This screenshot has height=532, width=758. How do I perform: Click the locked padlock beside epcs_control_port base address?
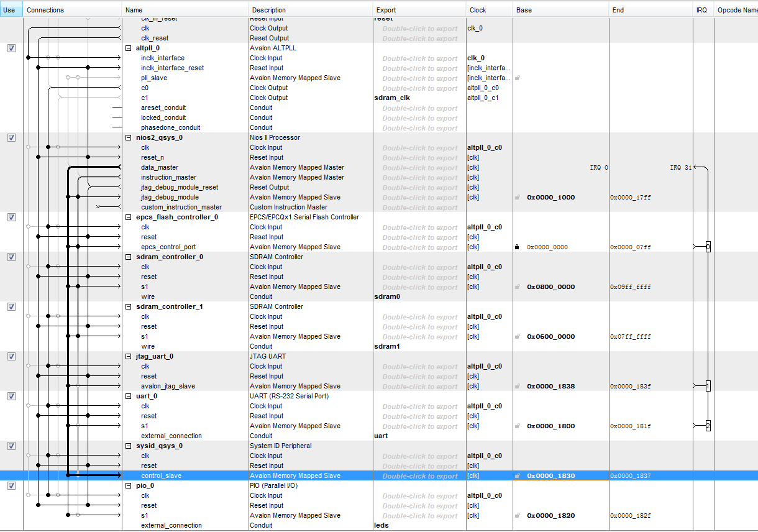517,247
